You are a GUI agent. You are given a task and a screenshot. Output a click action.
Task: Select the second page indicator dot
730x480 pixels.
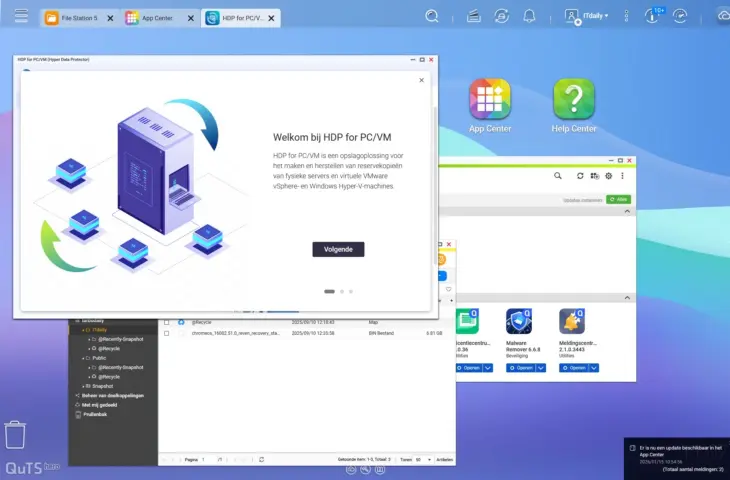pyautogui.click(x=341, y=291)
